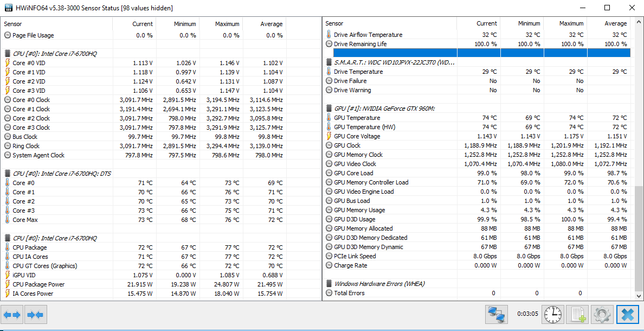Click the clock reset timer icon
Viewport: 644px width, 331px height.
tap(553, 315)
